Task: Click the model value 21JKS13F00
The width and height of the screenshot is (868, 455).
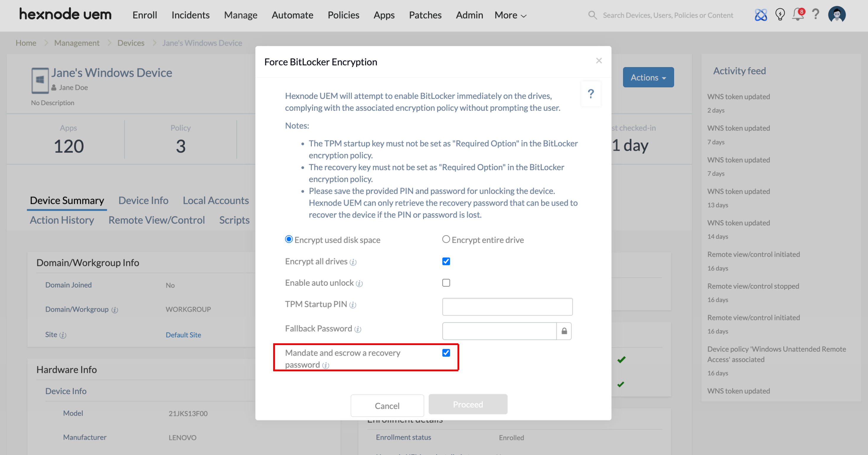Action: (x=188, y=414)
